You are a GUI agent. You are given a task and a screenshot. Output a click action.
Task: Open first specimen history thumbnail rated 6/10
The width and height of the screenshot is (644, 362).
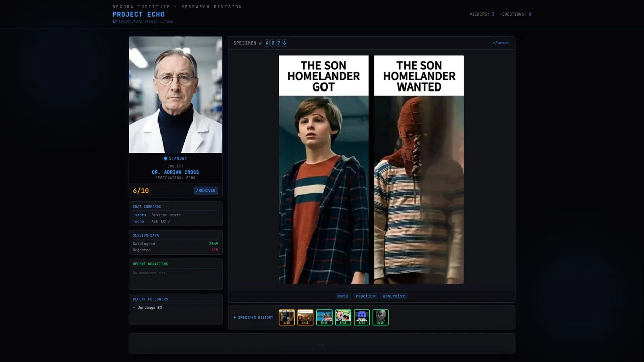[287, 317]
